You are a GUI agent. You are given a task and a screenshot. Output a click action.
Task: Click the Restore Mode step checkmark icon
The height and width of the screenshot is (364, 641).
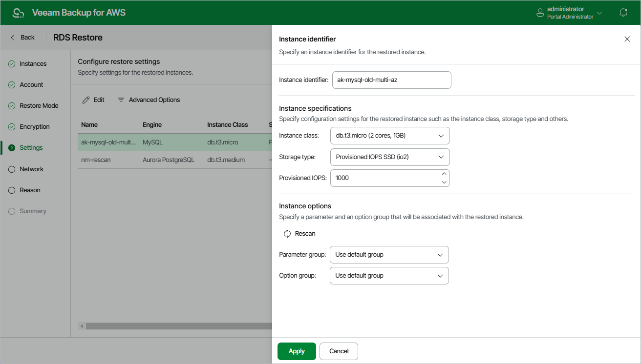[12, 106]
